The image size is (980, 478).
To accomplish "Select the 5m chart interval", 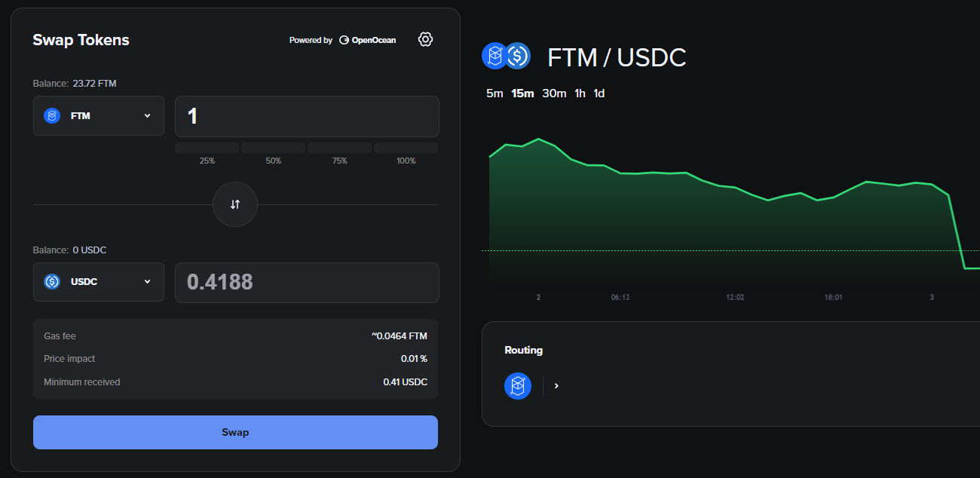I will pyautogui.click(x=495, y=93).
